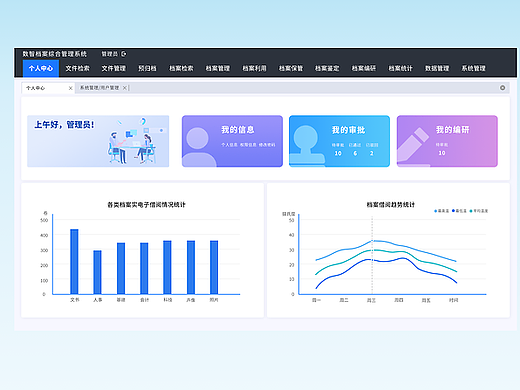Click the 管理员 user name in the header

(109, 54)
